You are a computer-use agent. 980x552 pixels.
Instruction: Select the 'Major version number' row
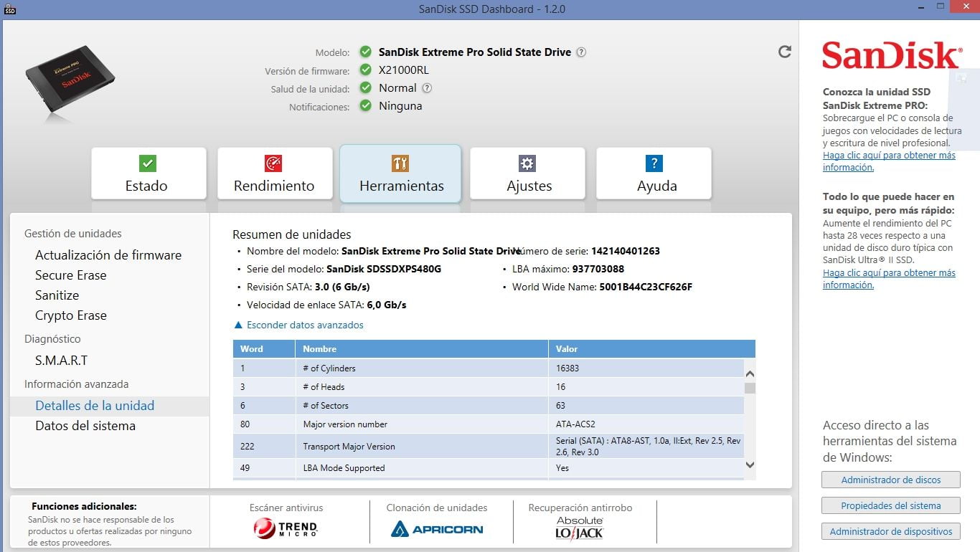pos(488,424)
